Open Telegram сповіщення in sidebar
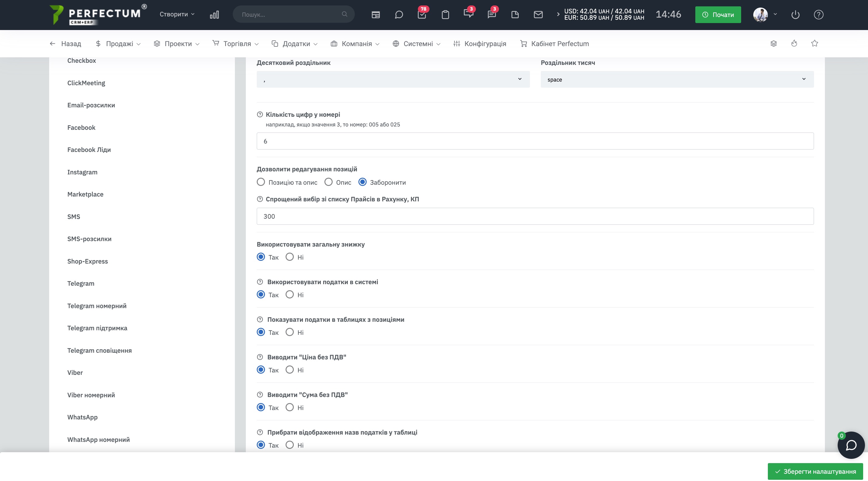Viewport: 868px width, 481px height. point(100,350)
